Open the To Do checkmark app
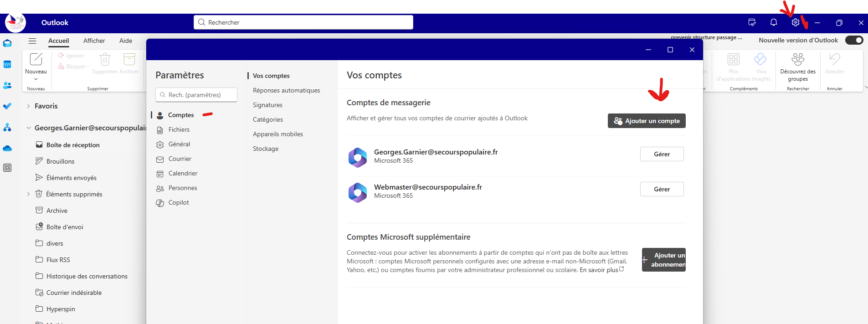868x324 pixels. (x=7, y=106)
